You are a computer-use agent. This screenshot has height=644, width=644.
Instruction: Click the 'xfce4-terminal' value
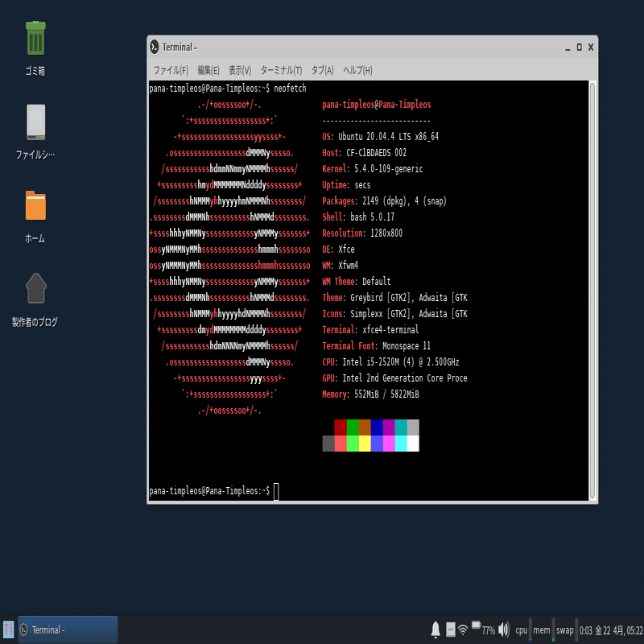(x=390, y=330)
